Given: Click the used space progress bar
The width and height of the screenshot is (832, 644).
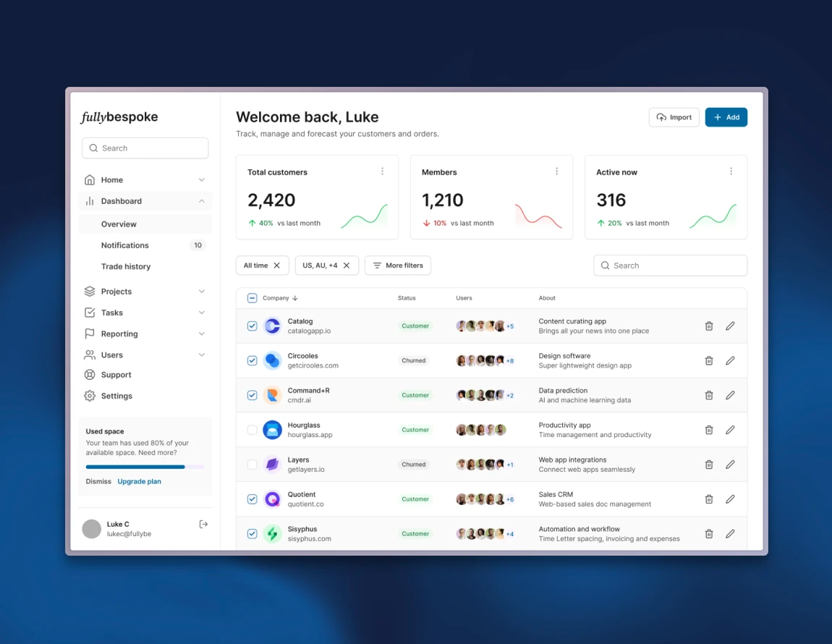Looking at the screenshot, I should pos(145,467).
